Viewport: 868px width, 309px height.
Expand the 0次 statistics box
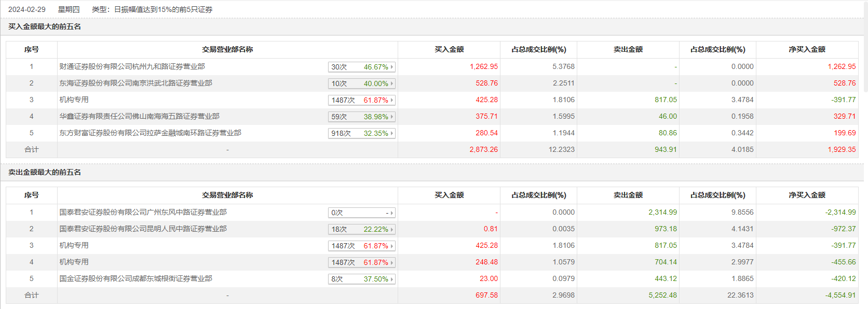pos(362,213)
